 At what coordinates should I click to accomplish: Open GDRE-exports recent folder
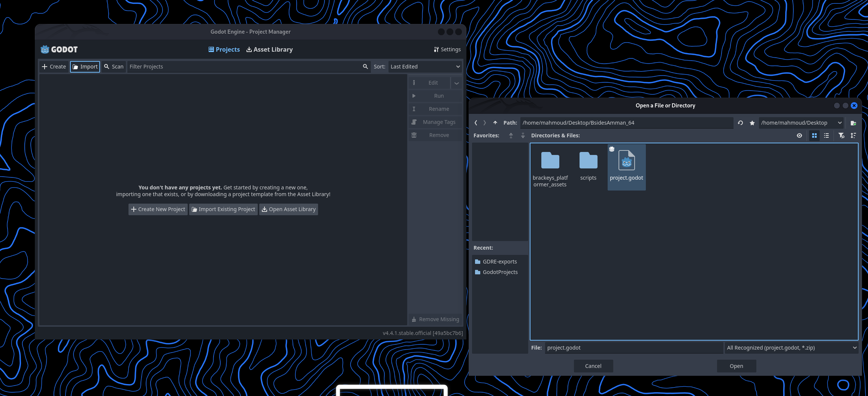click(x=500, y=262)
